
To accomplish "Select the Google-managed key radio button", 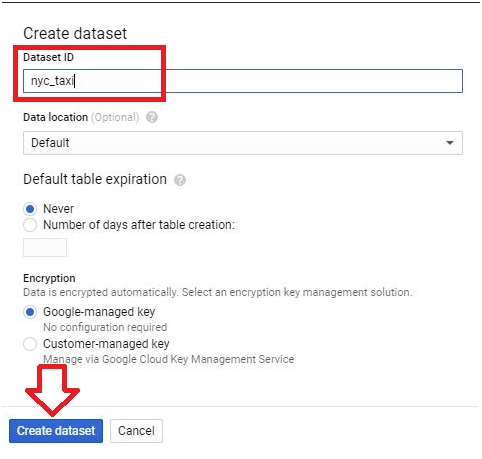I will click(x=30, y=312).
